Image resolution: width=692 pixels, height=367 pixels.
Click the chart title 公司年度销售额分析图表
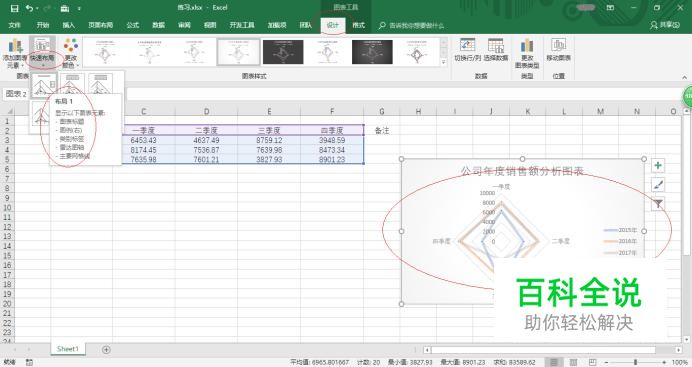tap(522, 171)
